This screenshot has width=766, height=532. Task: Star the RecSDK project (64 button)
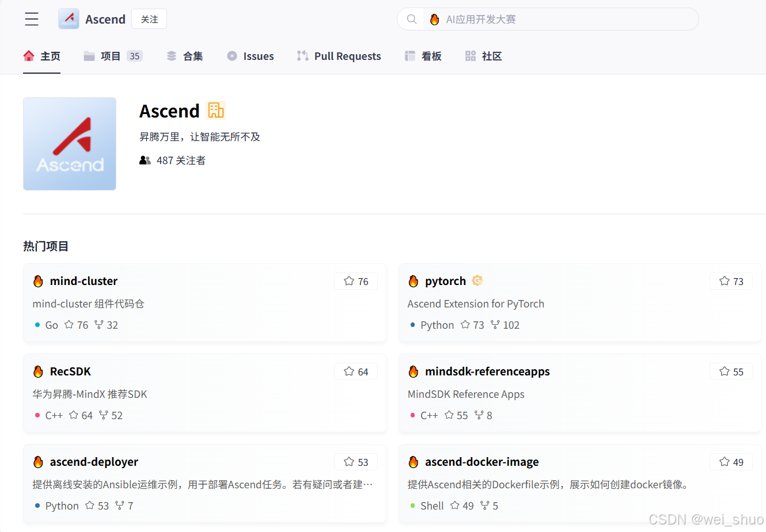356,371
